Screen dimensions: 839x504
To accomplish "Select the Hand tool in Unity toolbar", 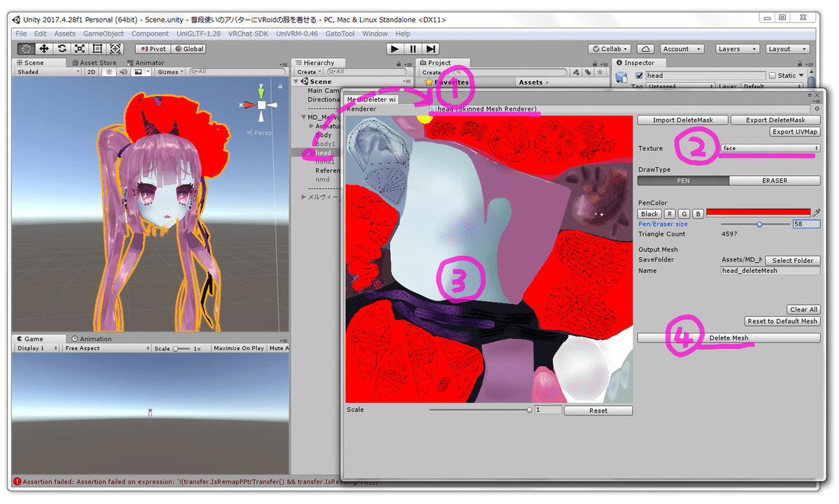I will pos(27,49).
